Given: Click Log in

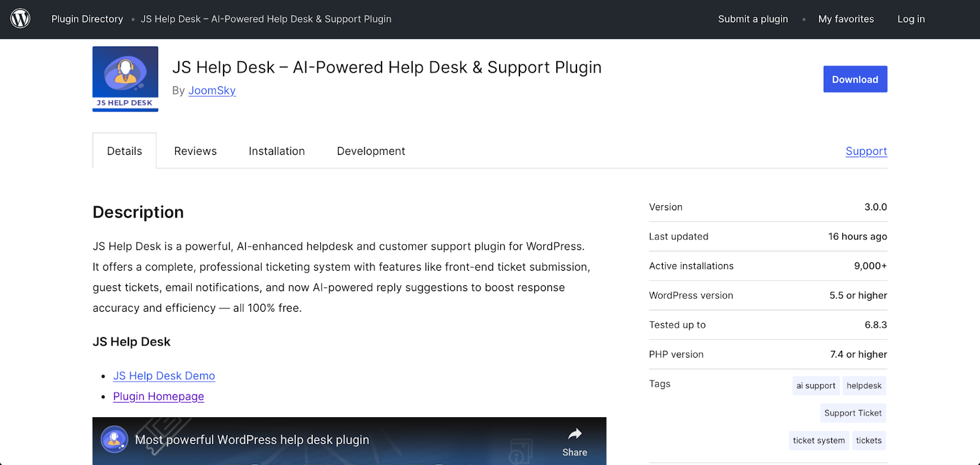Looking at the screenshot, I should [x=911, y=19].
